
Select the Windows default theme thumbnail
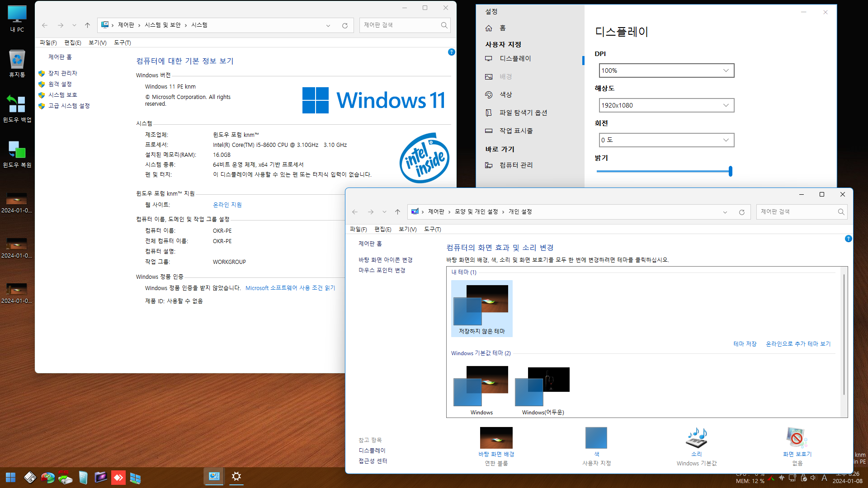[x=482, y=390]
